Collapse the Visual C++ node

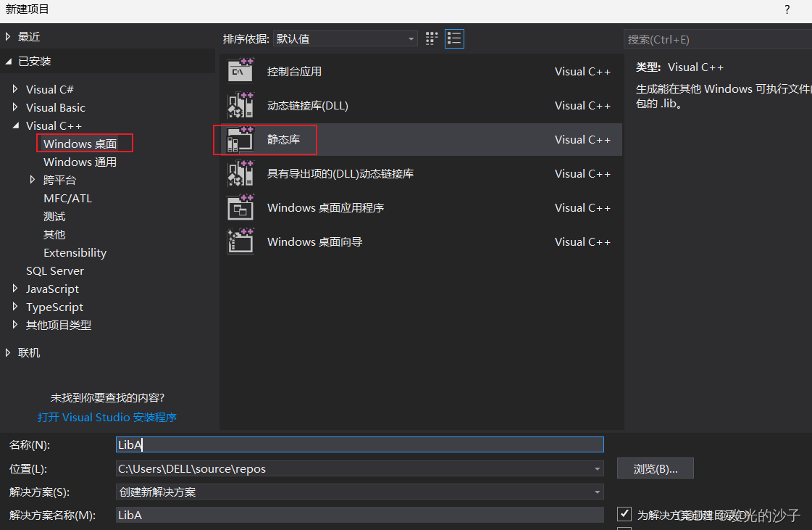(x=15, y=125)
